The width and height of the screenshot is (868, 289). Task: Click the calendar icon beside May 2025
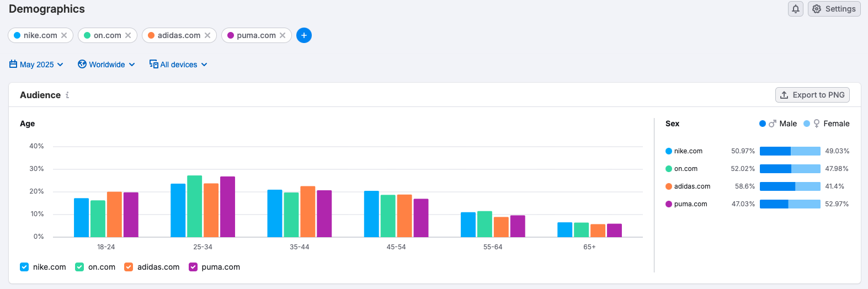13,65
